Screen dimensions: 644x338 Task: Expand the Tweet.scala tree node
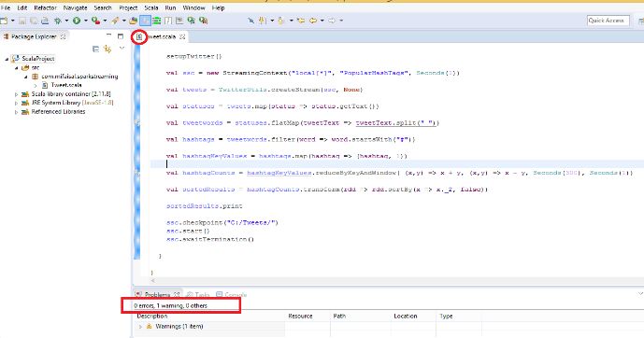pyautogui.click(x=36, y=85)
